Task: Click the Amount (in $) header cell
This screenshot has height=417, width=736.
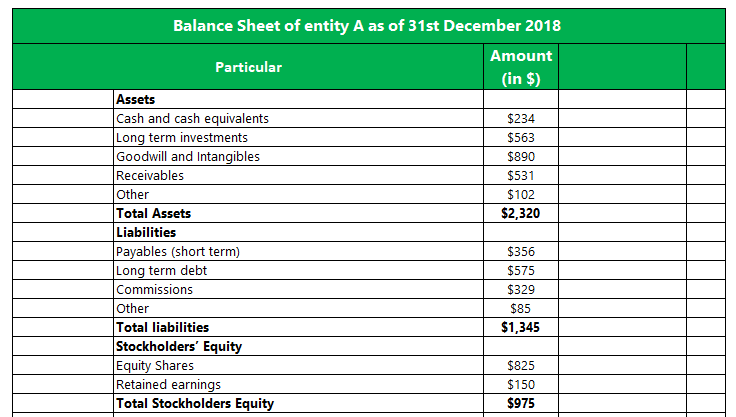Action: point(520,67)
